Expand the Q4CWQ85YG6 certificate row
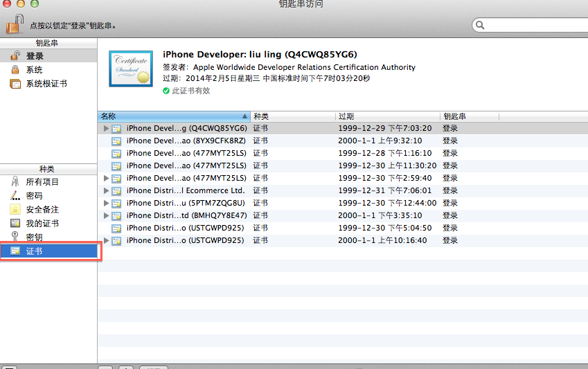The height and width of the screenshot is (369, 588). 106,128
